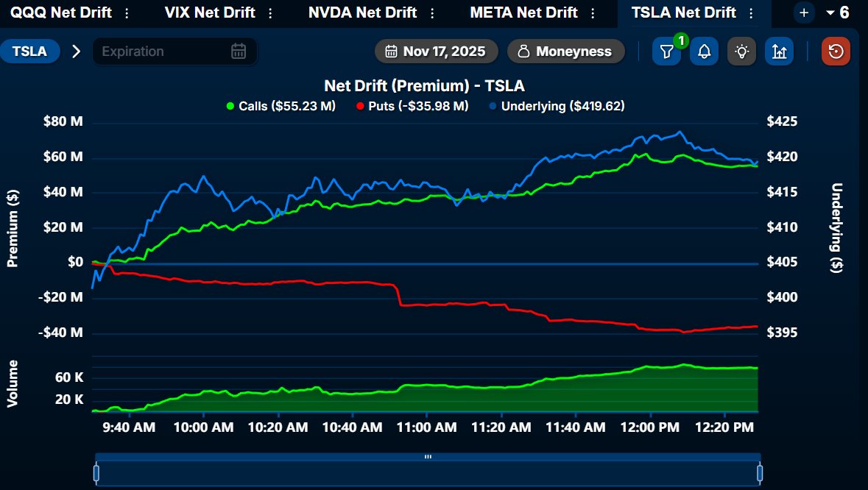Toggle Puts series in legend
868x490 pixels.
[412, 106]
